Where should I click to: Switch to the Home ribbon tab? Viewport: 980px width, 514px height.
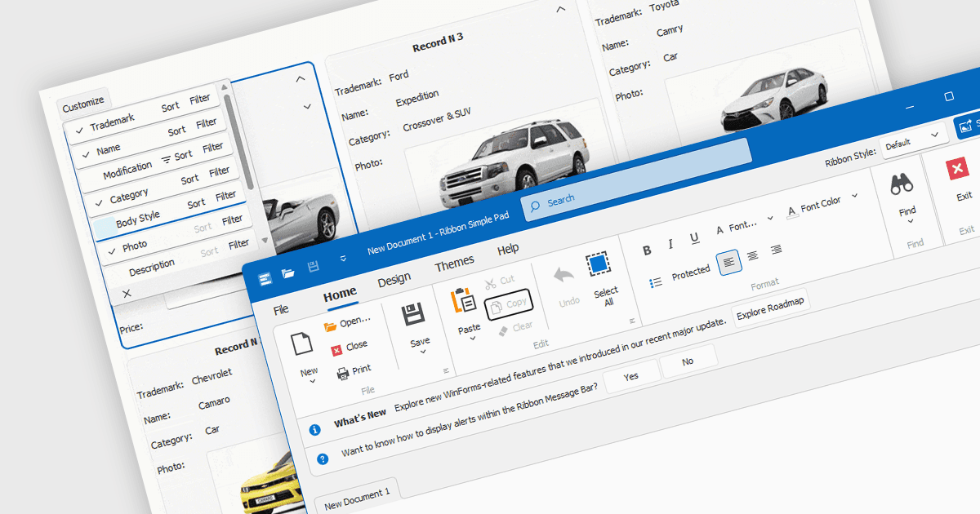click(x=340, y=294)
